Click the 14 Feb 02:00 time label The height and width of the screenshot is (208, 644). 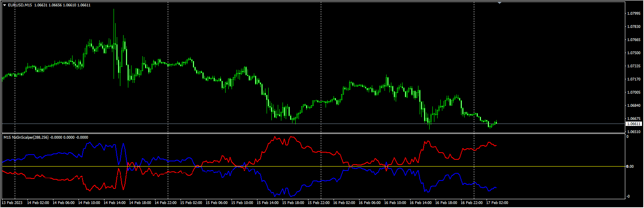[38, 203]
